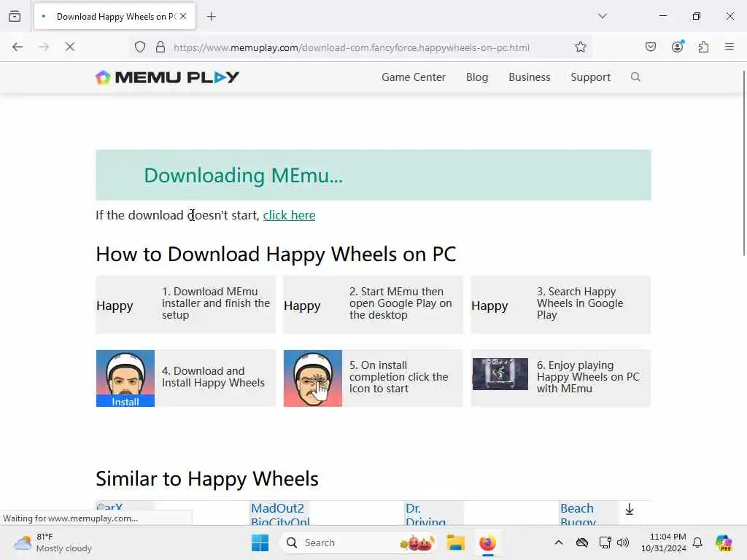Expand hidden system tray icons chevron
Screen dimensions: 747x560
[559, 542]
